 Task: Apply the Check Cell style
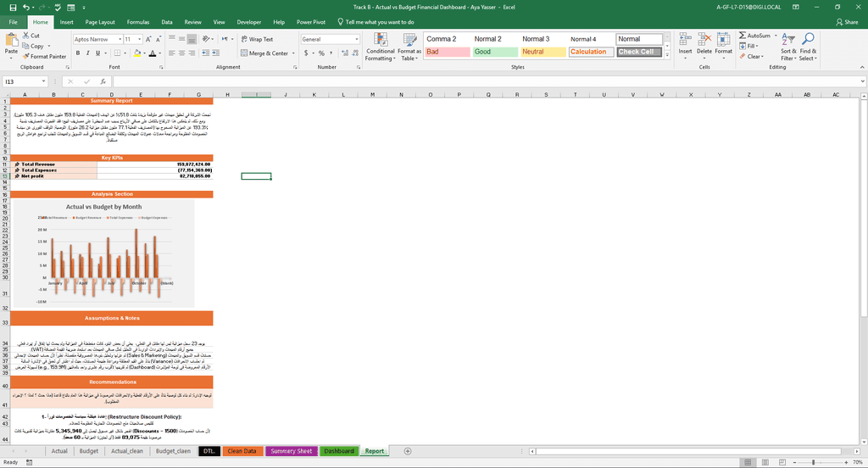pos(639,52)
